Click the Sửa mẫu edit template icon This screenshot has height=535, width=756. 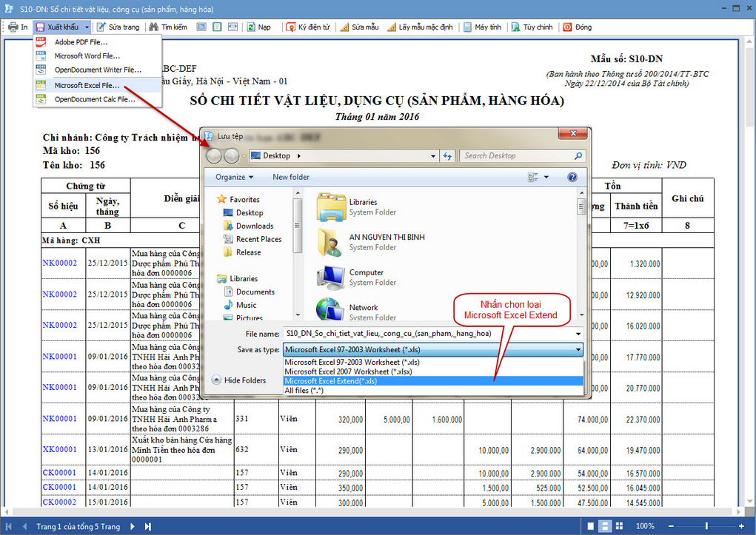344,27
